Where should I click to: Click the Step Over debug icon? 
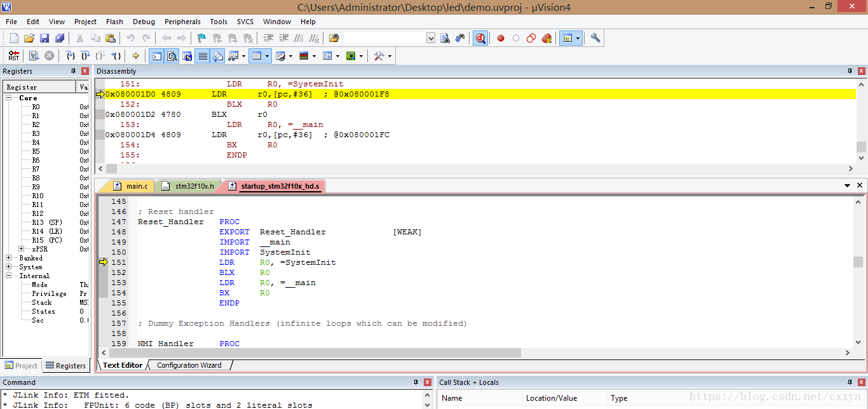86,56
